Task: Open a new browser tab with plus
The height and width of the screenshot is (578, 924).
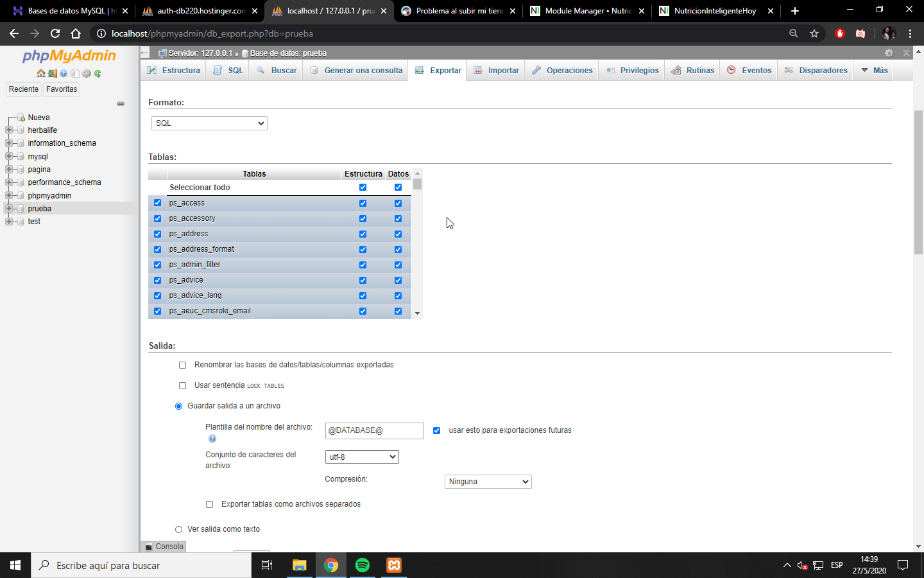Action: click(795, 11)
